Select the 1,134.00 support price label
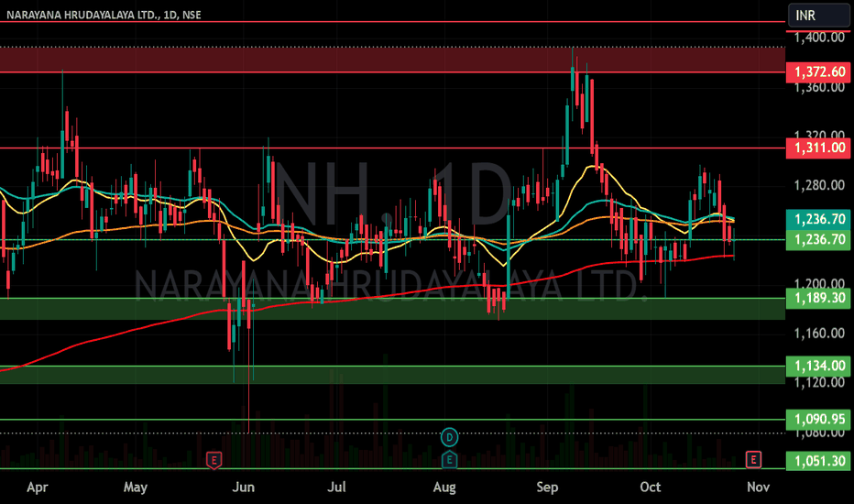This screenshot has width=854, height=504. [x=818, y=366]
